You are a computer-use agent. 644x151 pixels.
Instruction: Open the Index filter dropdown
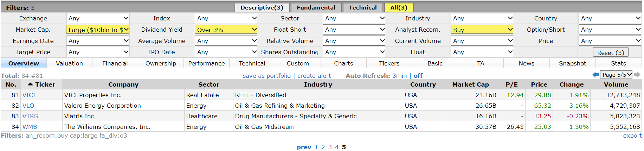(226, 18)
